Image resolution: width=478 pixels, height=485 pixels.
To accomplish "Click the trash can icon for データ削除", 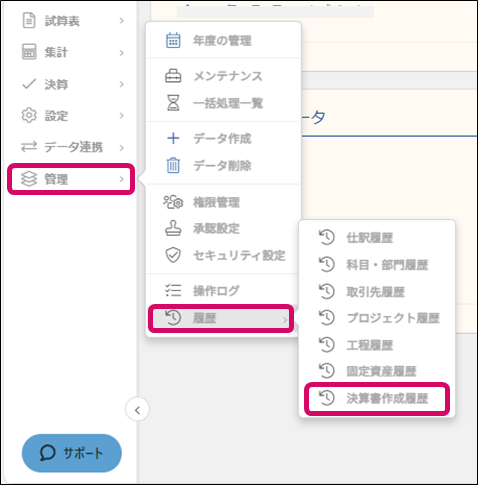I will (x=173, y=165).
